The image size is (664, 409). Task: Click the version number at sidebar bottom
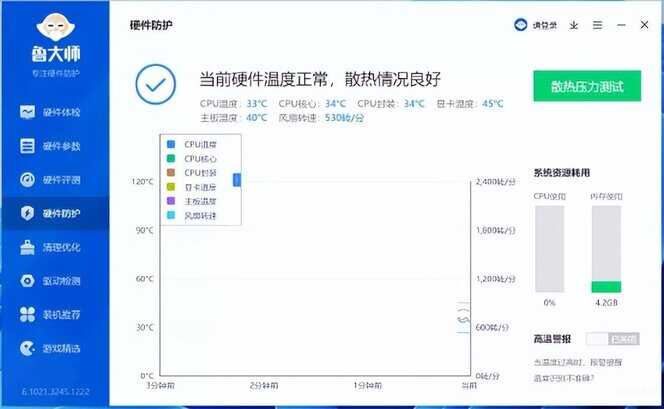(55, 392)
